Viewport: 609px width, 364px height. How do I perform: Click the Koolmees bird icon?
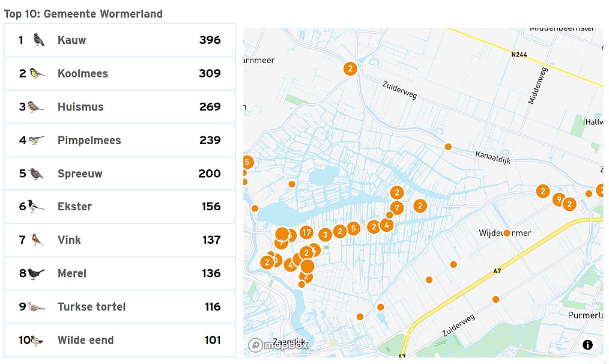click(37, 74)
